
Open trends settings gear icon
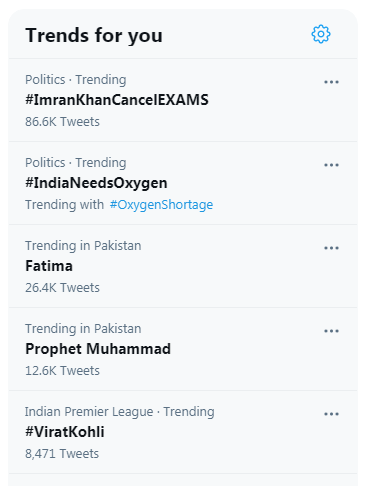(321, 34)
